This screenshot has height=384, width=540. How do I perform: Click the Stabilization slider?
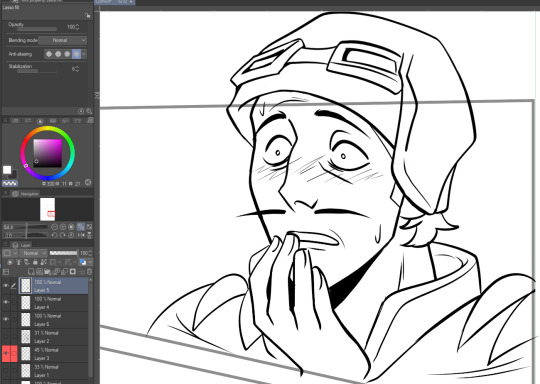(x=37, y=71)
